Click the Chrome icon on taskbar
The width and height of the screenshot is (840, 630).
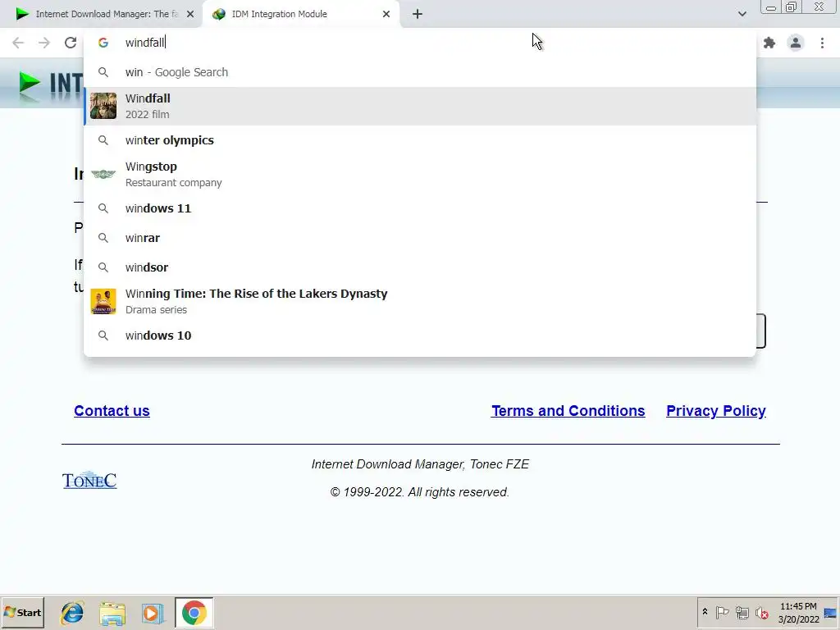(x=194, y=613)
